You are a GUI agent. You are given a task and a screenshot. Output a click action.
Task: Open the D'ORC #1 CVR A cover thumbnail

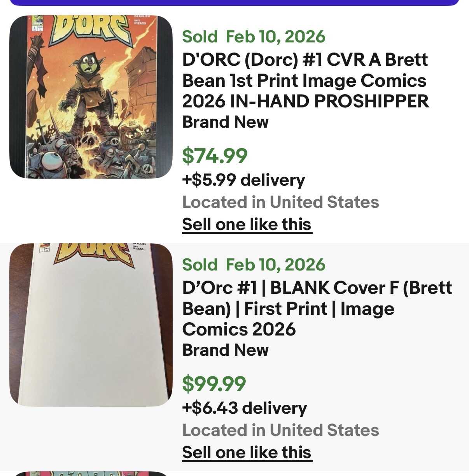click(91, 97)
